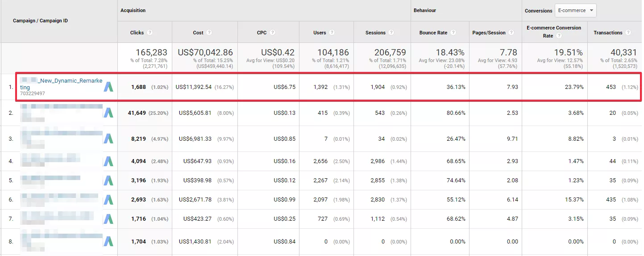The height and width of the screenshot is (256, 644).
Task: Click help icon next to Bounce Rate header
Action: [453, 33]
